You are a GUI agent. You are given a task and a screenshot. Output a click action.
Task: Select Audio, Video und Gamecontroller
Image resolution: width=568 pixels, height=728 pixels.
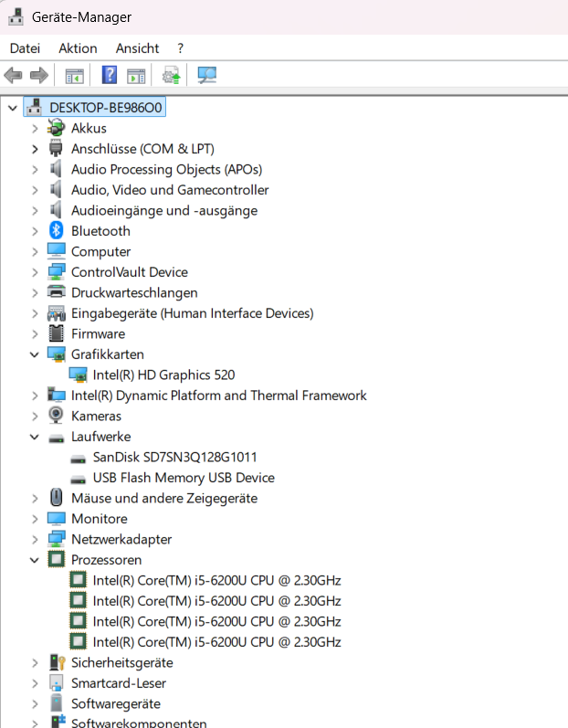170,190
